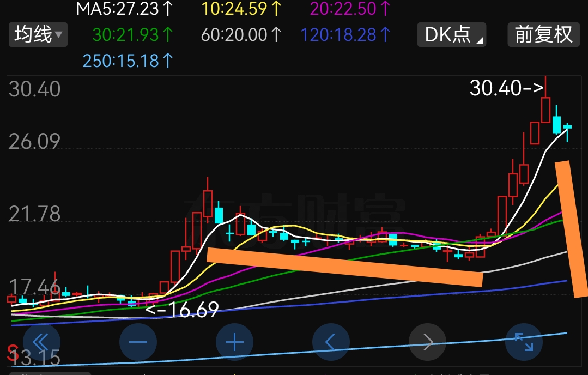Move chart right with right chevron
This screenshot has height=375, width=588.
tap(427, 342)
